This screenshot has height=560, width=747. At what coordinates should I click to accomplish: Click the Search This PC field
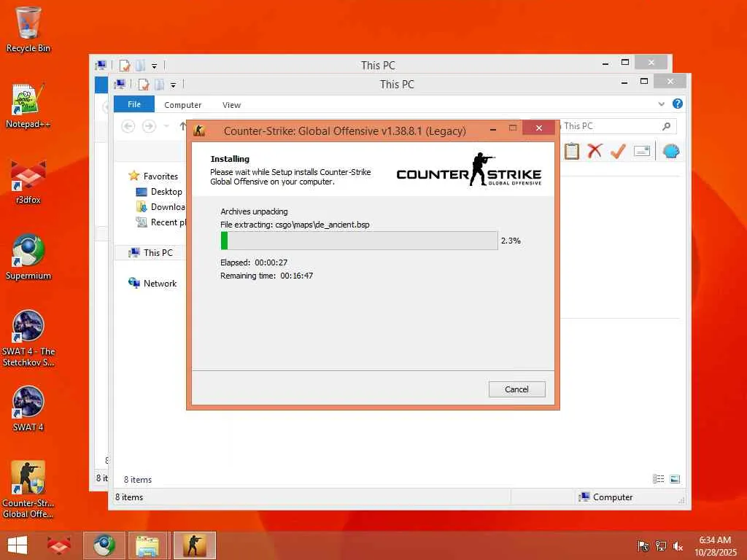tap(617, 126)
